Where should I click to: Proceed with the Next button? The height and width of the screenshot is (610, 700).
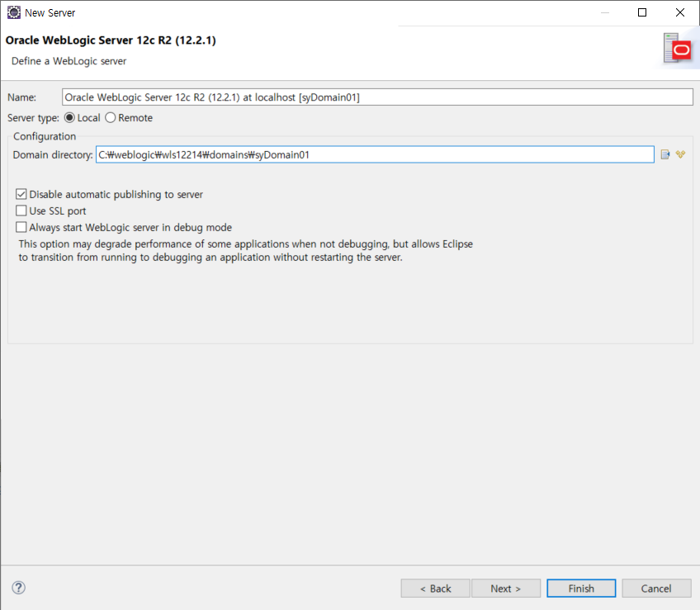tap(506, 589)
